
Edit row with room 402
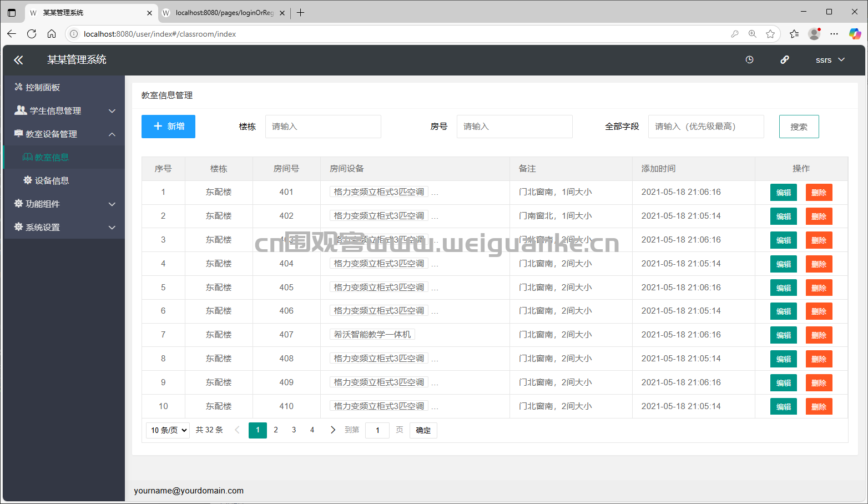click(x=784, y=216)
